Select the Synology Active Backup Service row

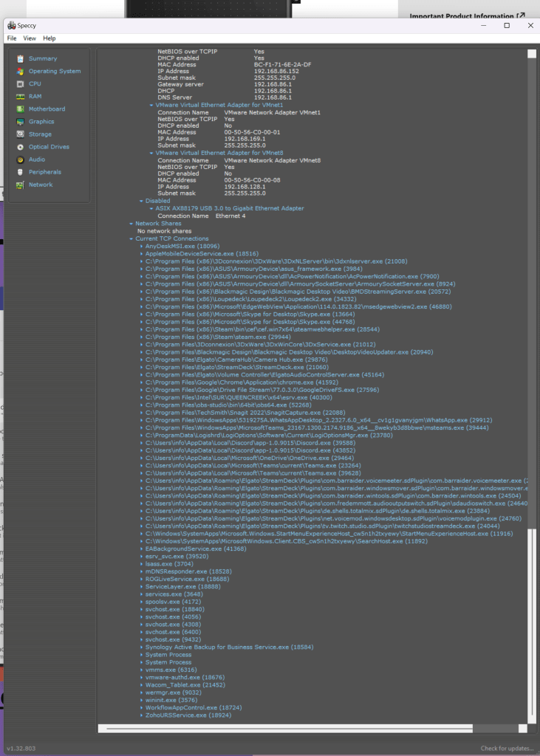coord(229,647)
